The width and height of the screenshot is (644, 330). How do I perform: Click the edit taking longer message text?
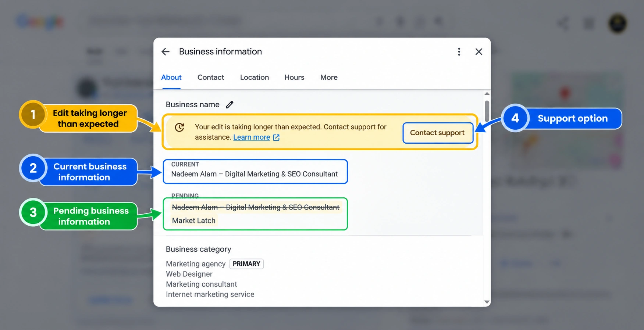click(x=291, y=132)
